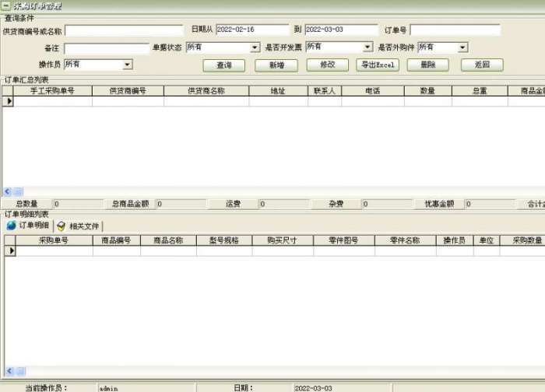Click row selector arrow in 订单汇总列表
The height and width of the screenshot is (392, 545).
click(8, 101)
